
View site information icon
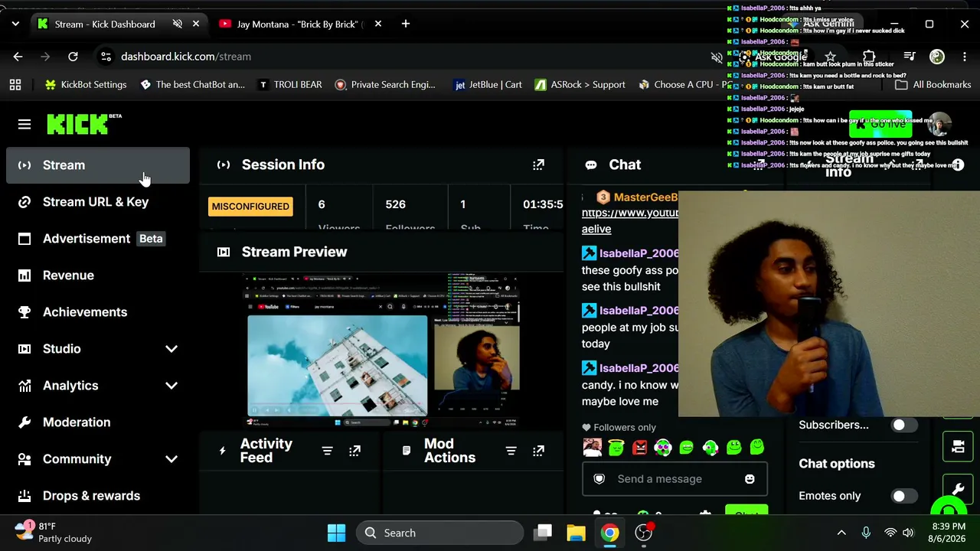[106, 57]
